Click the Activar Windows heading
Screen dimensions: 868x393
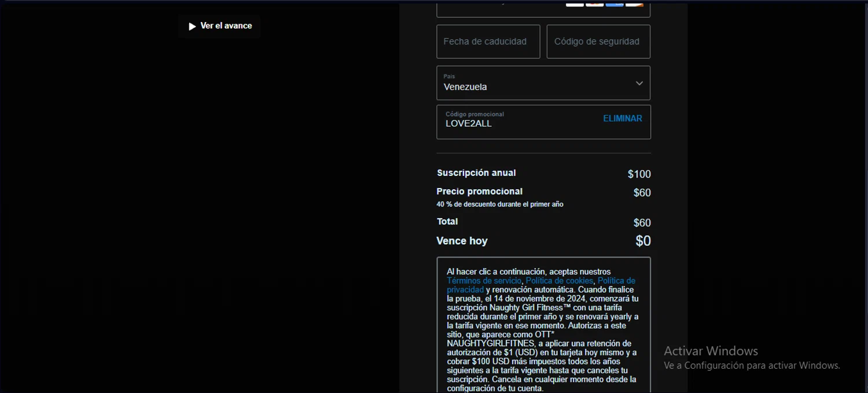(711, 351)
